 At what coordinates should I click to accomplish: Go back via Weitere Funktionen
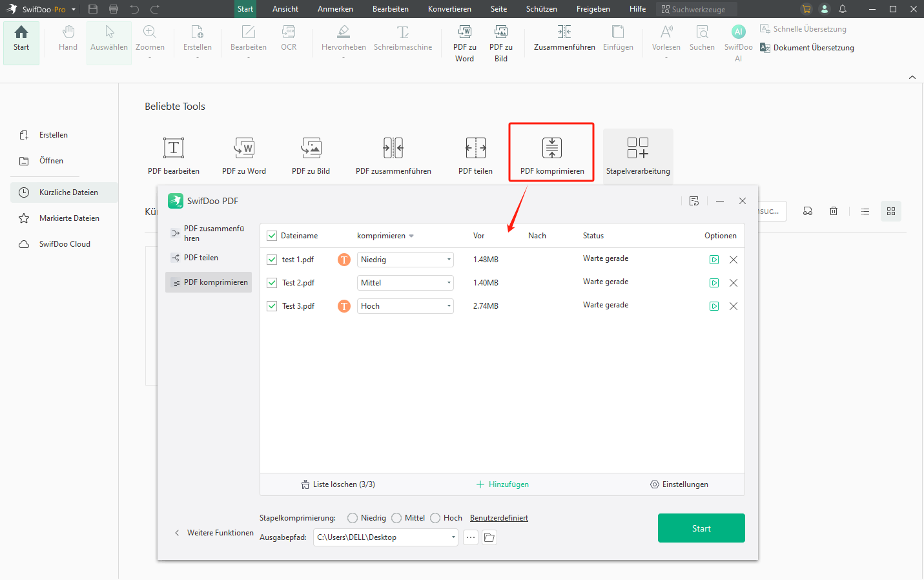pyautogui.click(x=214, y=533)
